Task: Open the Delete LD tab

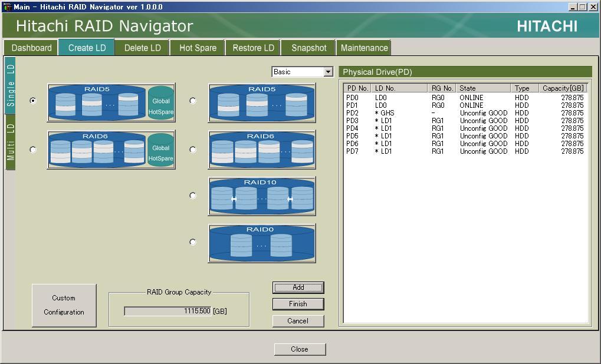Action: [x=143, y=48]
